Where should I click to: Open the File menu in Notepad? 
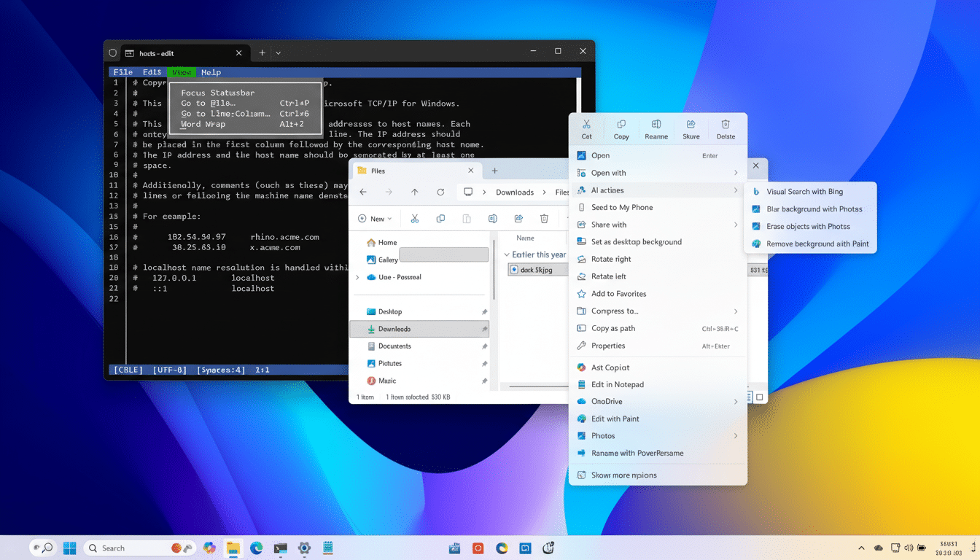[121, 72]
